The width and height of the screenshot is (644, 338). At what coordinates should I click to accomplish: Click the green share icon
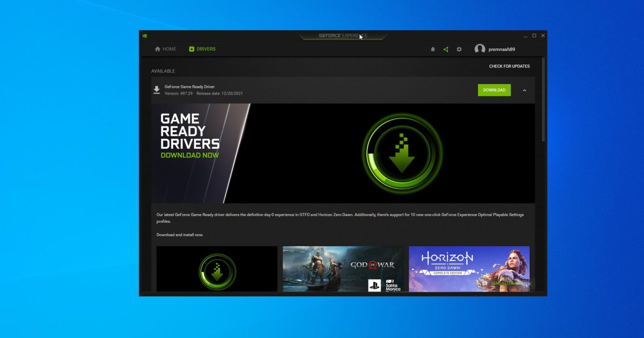click(x=446, y=49)
